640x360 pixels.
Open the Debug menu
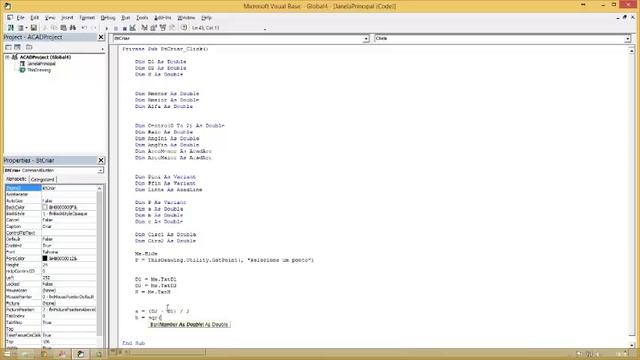click(108, 18)
